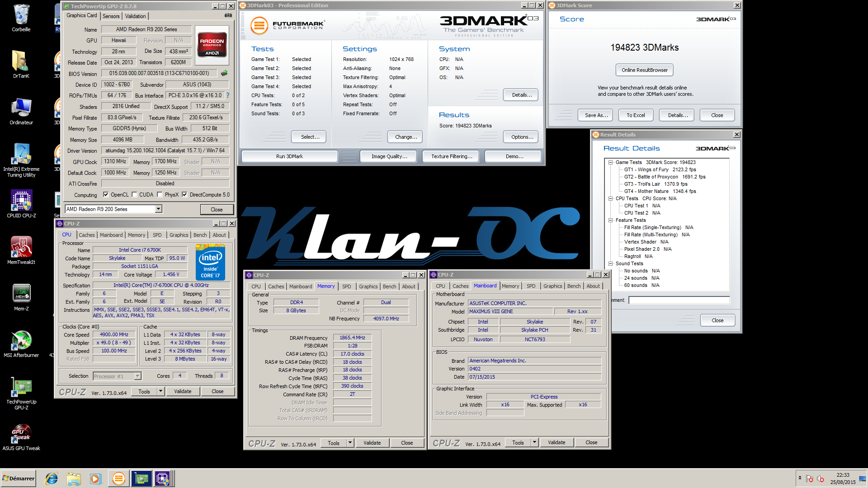The width and height of the screenshot is (868, 488).
Task: Click Options button under Results in 3DMark03
Action: 521,137
